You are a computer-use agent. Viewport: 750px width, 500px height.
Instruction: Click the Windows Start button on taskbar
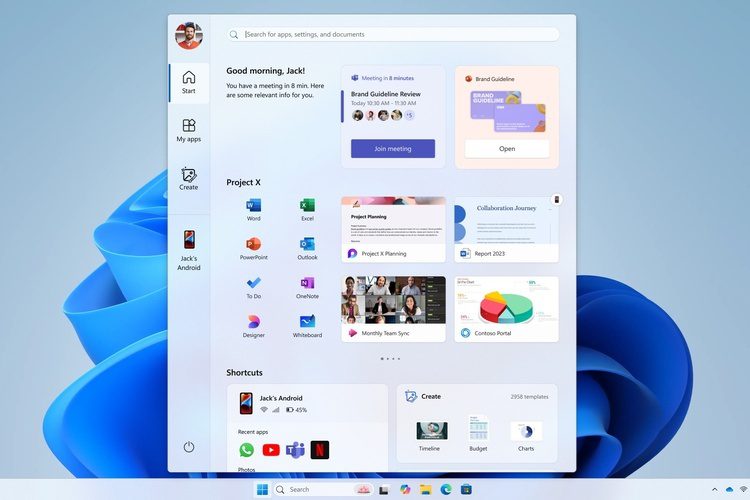(x=262, y=489)
